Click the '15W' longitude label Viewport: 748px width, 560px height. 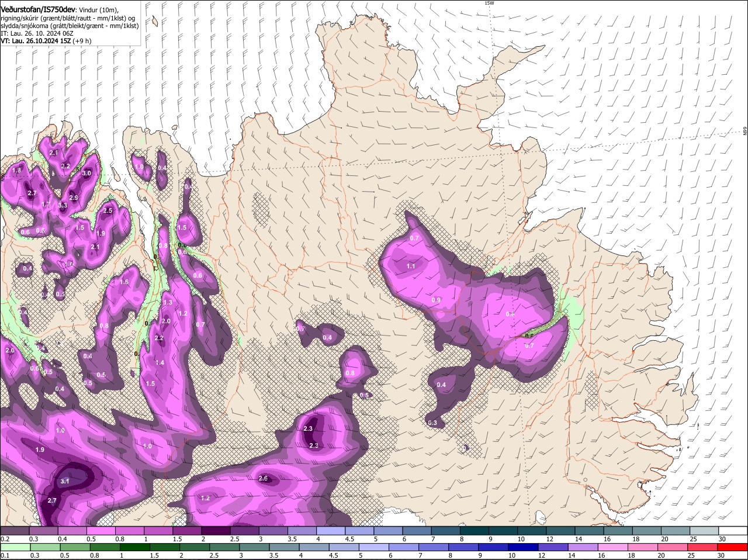coord(489,3)
